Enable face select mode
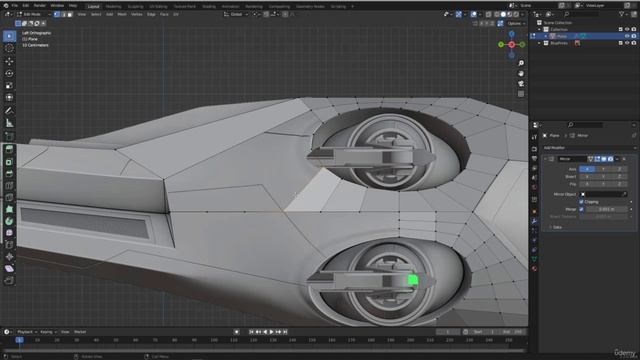The width and height of the screenshot is (640, 360). coord(70,14)
